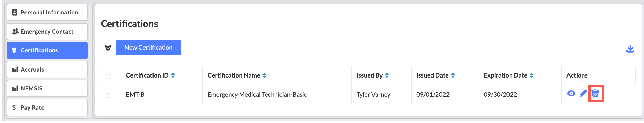Viewport: 644px width, 123px height.
Task: Open the Accruals tab
Action: click(47, 70)
